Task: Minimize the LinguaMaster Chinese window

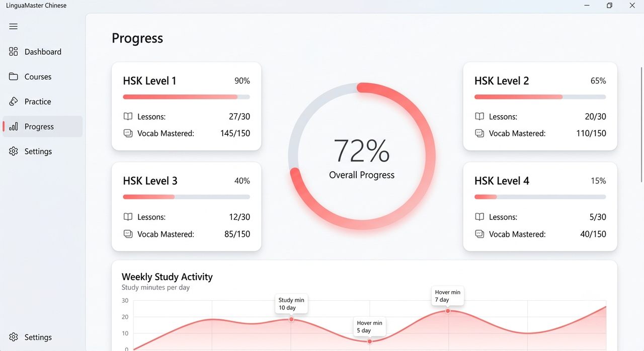Action: coord(587,6)
